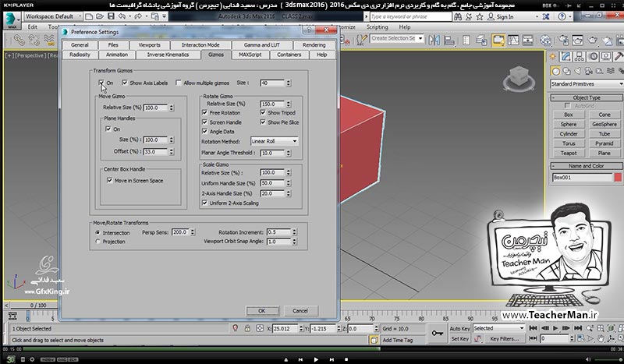Open the Motion command panel tab
The height and width of the screenshot is (364, 624).
pos(594,56)
